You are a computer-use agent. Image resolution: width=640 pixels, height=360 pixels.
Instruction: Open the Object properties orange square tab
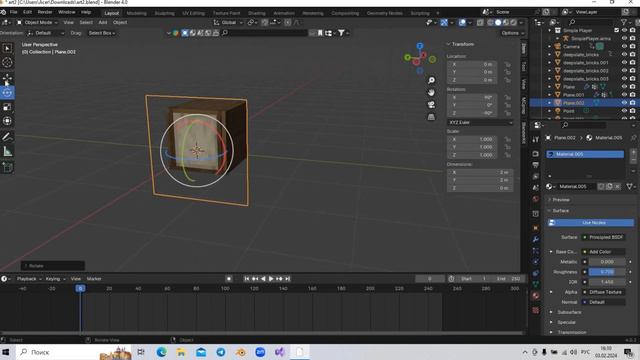[x=536, y=228]
